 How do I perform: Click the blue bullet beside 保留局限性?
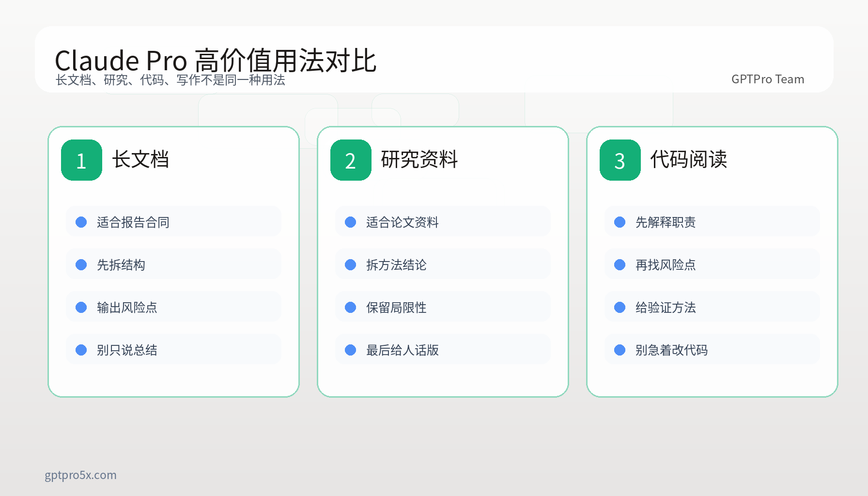coord(351,308)
